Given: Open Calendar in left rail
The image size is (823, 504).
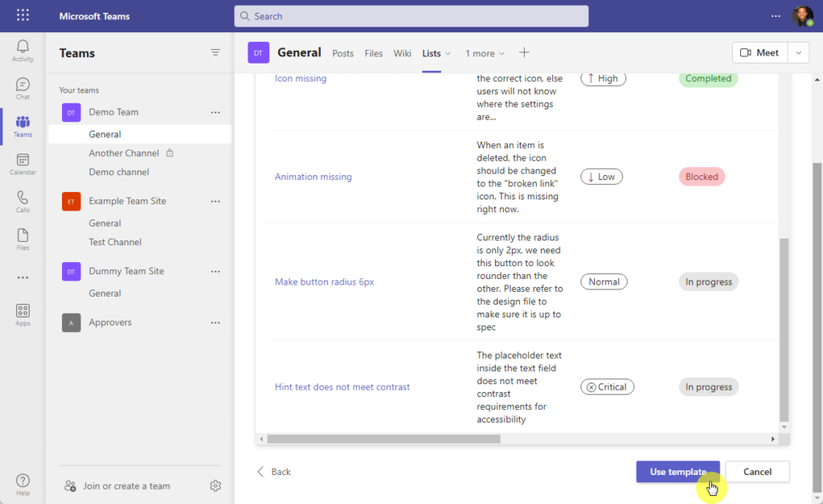Looking at the screenshot, I should (23, 164).
